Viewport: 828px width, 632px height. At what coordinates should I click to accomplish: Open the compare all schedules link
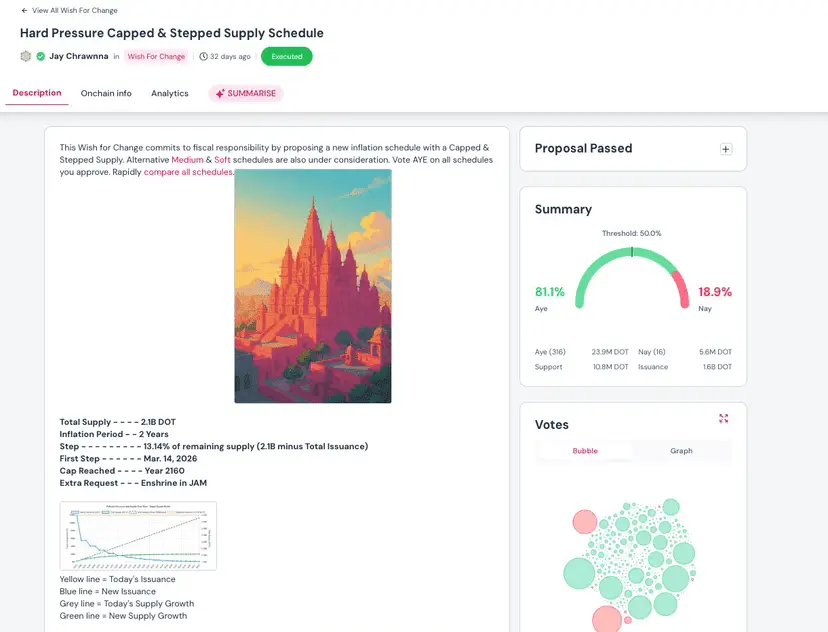click(188, 172)
